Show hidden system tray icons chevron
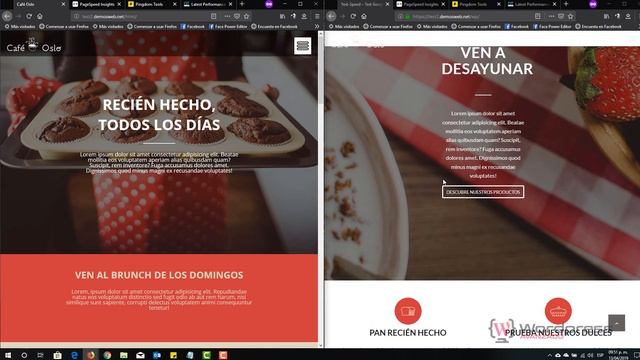Viewport: 640px width, 360px height. point(550,355)
